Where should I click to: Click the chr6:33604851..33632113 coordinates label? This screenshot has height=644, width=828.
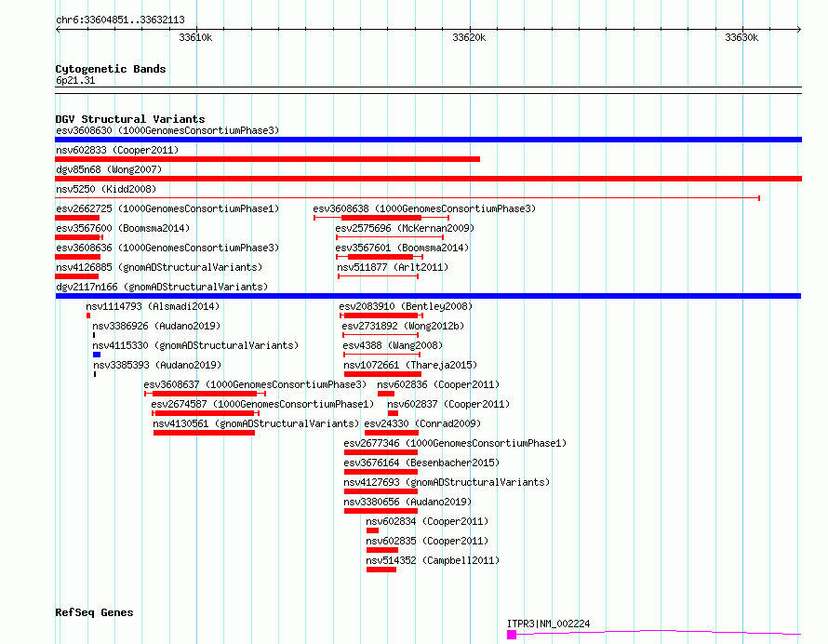point(120,20)
